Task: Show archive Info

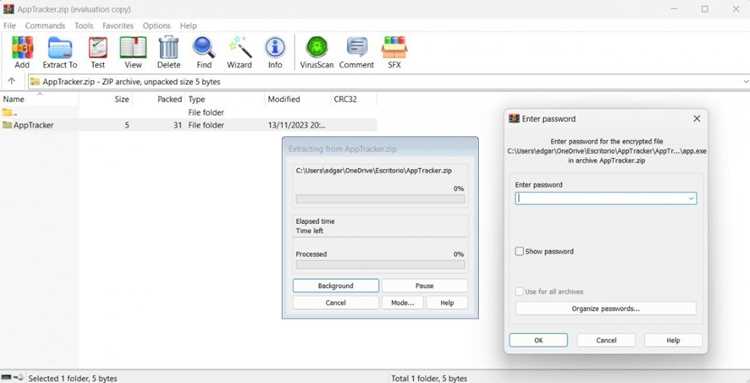Action: [x=275, y=53]
